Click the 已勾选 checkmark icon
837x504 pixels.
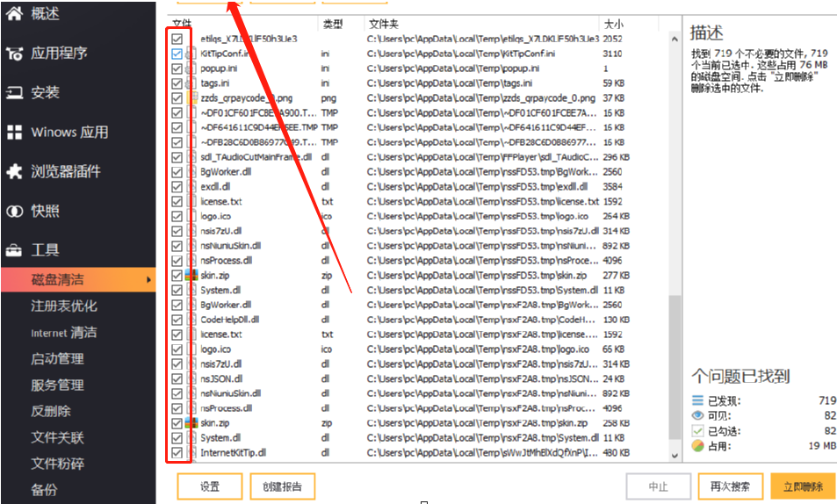[x=697, y=430]
